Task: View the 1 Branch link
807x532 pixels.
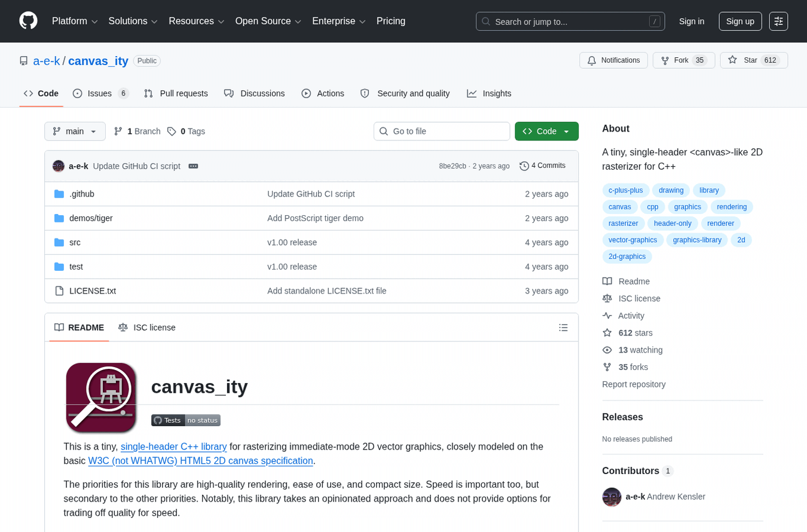Action: pyautogui.click(x=137, y=132)
